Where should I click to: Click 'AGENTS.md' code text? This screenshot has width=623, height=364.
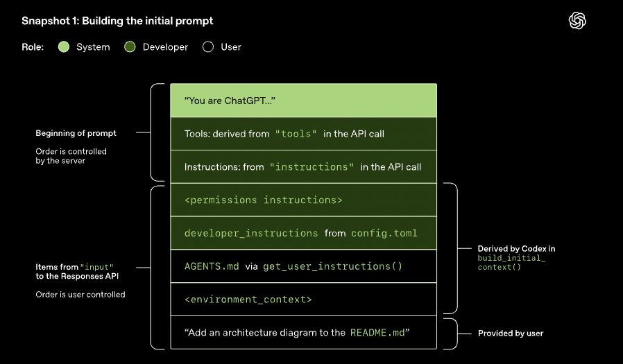click(x=212, y=266)
